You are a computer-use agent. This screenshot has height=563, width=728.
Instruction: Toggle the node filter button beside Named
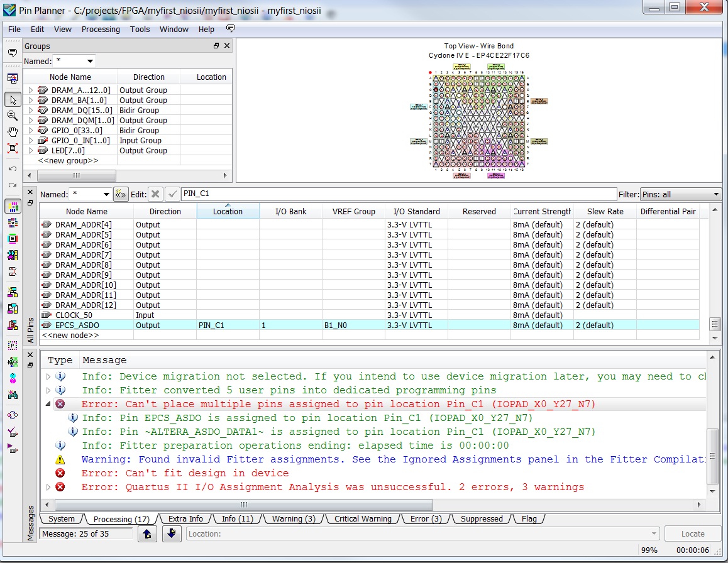pos(121,194)
